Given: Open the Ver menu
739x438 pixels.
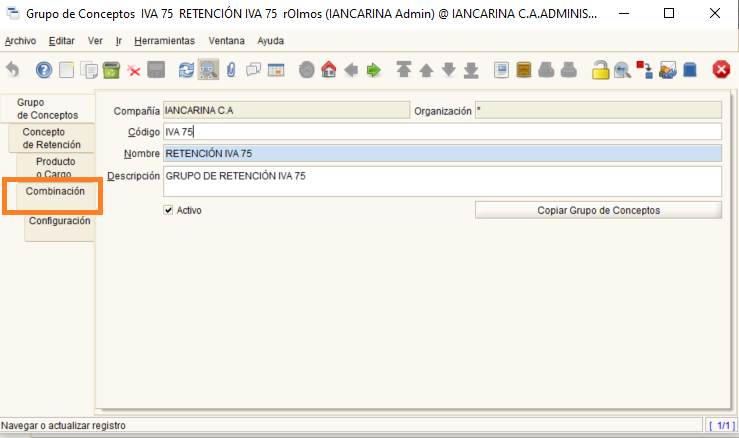Looking at the screenshot, I should (x=95, y=41).
